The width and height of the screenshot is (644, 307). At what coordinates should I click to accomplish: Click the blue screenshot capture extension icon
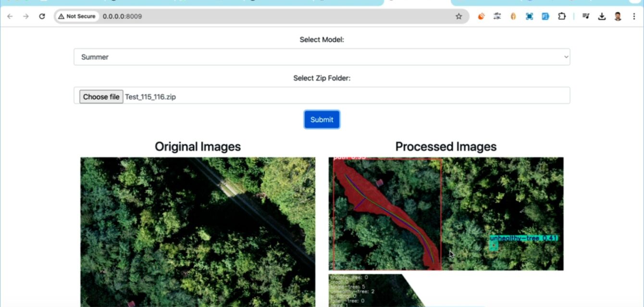(529, 16)
